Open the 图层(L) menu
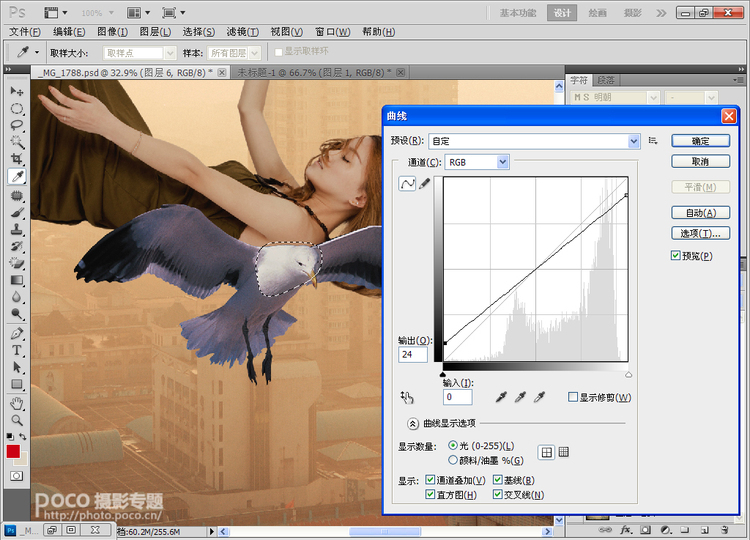 pos(155,32)
